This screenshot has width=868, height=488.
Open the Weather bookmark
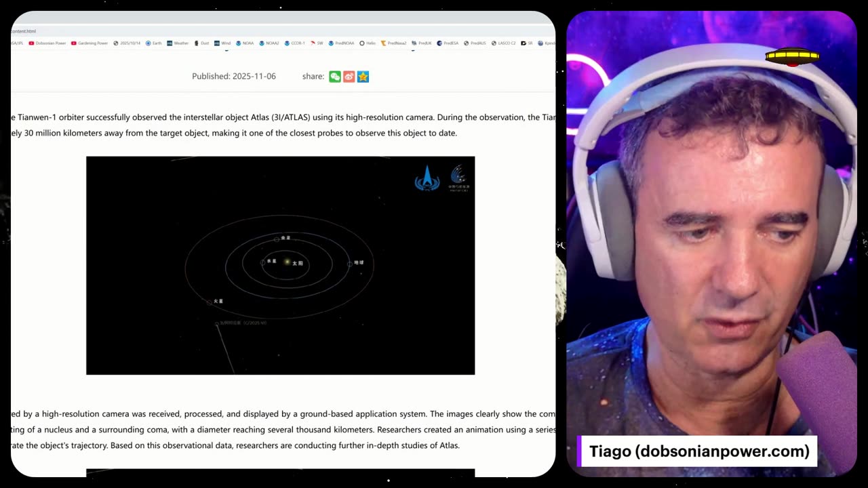[178, 43]
